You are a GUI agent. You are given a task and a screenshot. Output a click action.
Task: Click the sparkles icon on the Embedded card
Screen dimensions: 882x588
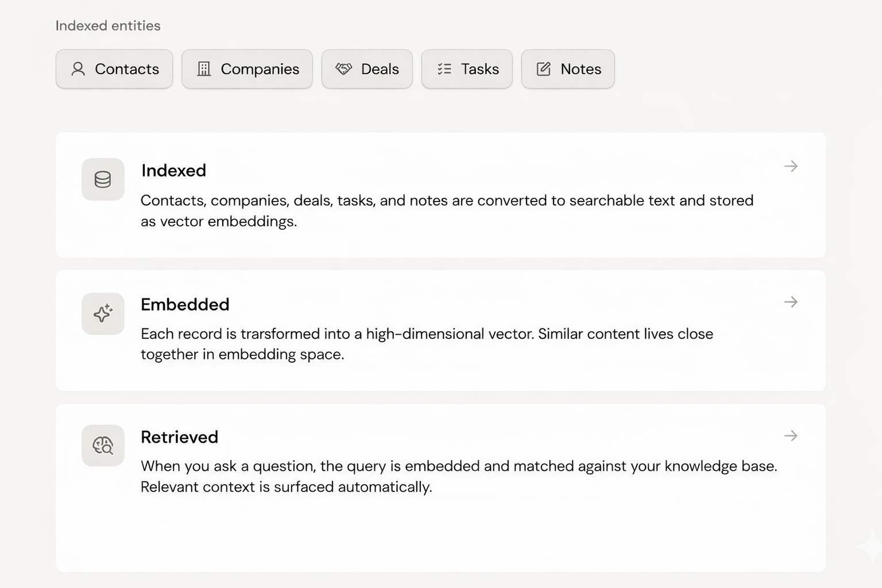(102, 314)
